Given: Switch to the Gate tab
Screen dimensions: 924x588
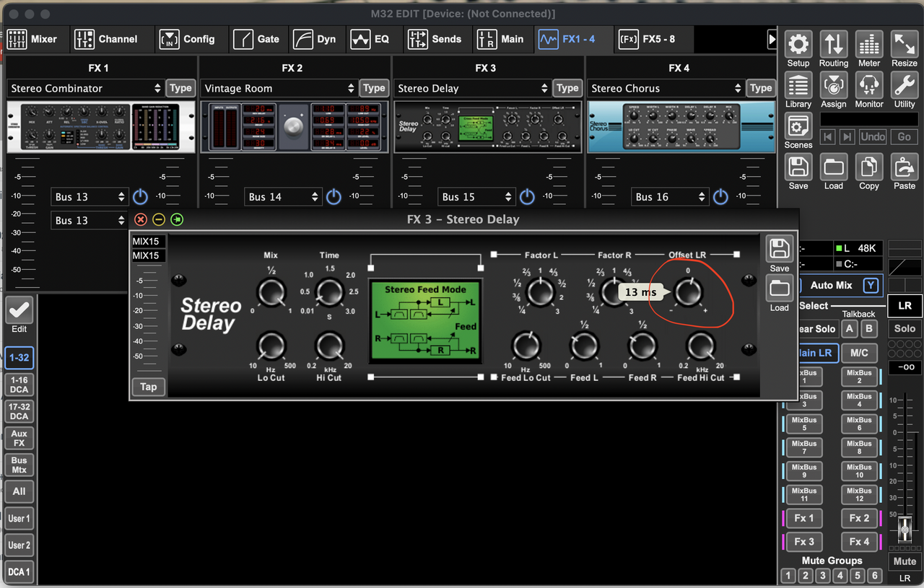Looking at the screenshot, I should (x=258, y=39).
